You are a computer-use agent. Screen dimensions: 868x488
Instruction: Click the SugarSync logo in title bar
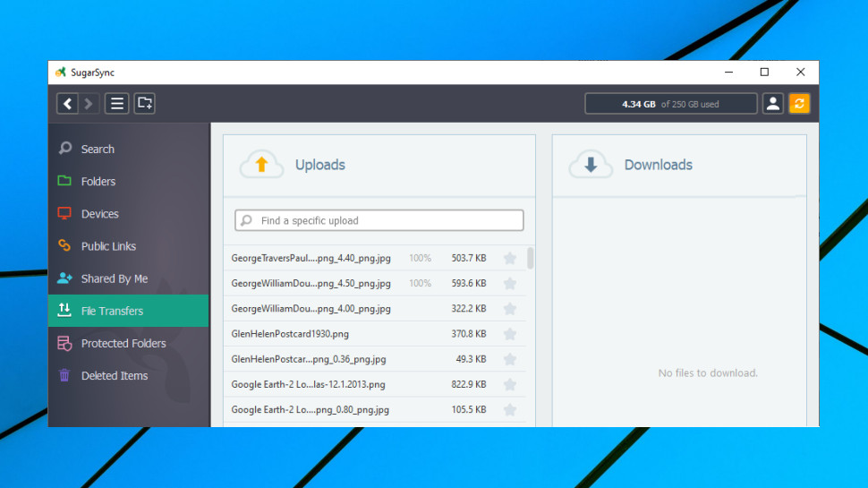click(x=60, y=73)
